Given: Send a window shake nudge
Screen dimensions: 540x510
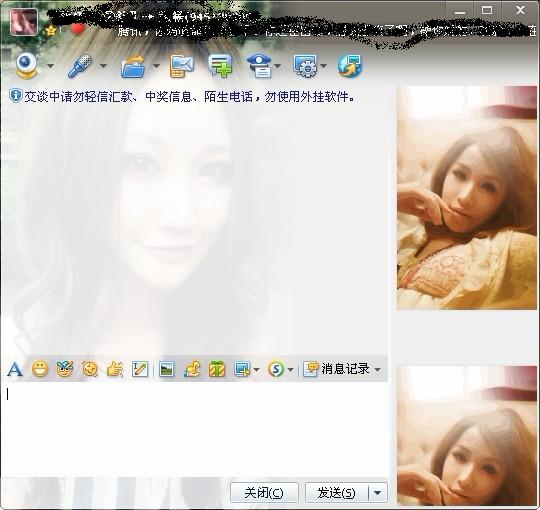Looking at the screenshot, I should (x=90, y=369).
